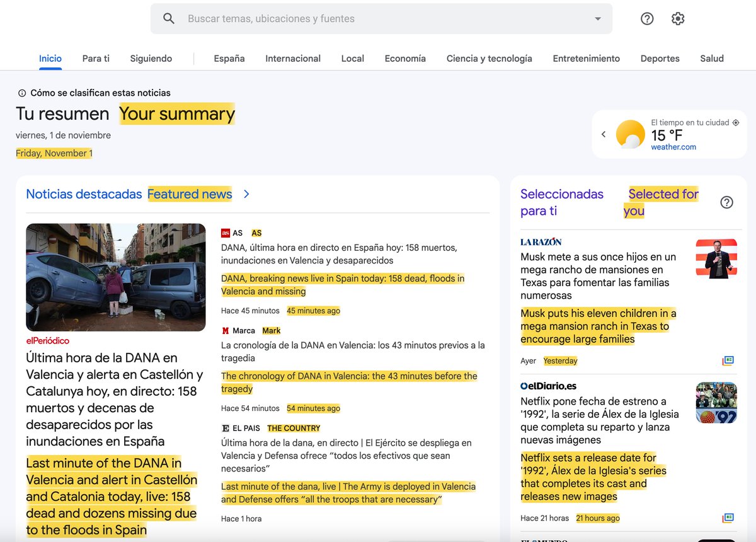Image resolution: width=756 pixels, height=542 pixels.
Task: Expand 'Noticias destacadas' with its arrow
Action: (246, 194)
